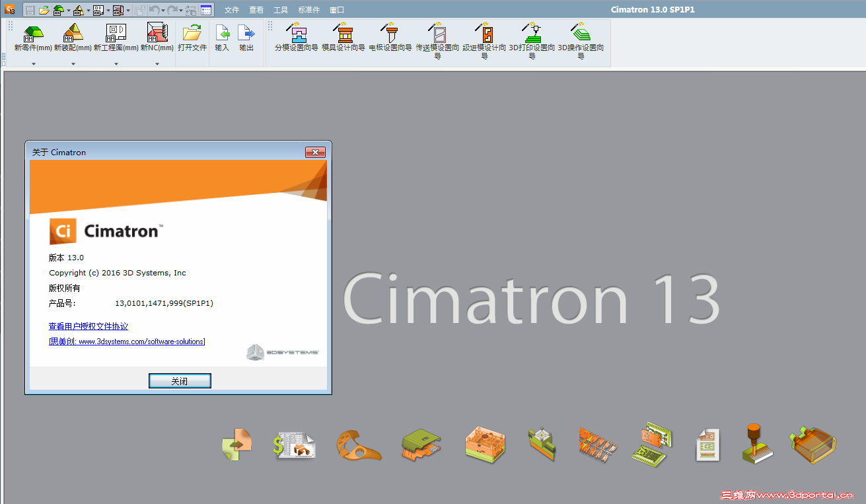Expand the quick-access new drawing dropdown arrow
This screenshot has width=866, height=504.
108,11
